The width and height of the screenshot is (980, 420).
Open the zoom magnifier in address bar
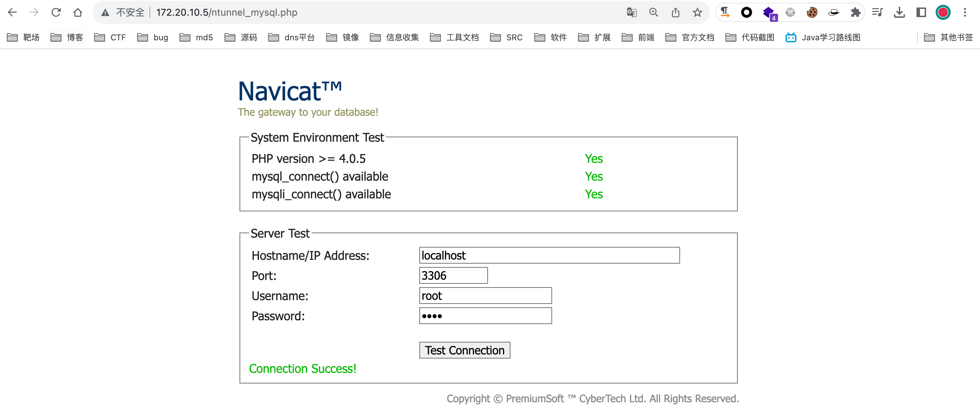[653, 13]
